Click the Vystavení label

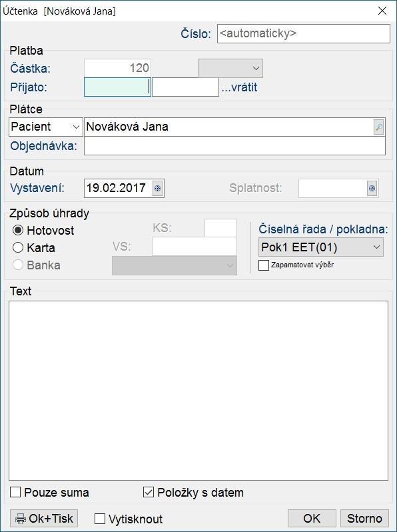click(x=37, y=188)
